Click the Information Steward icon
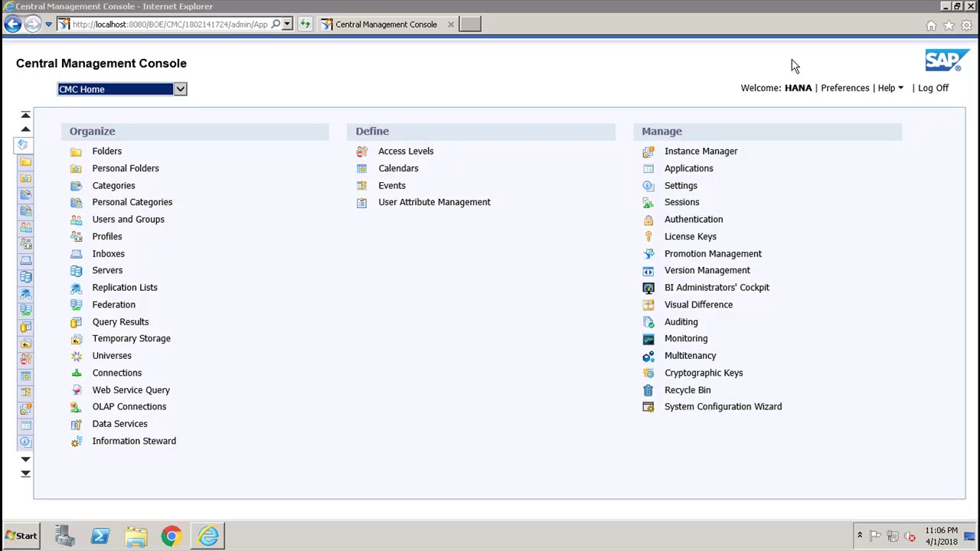The width and height of the screenshot is (980, 551). (76, 442)
